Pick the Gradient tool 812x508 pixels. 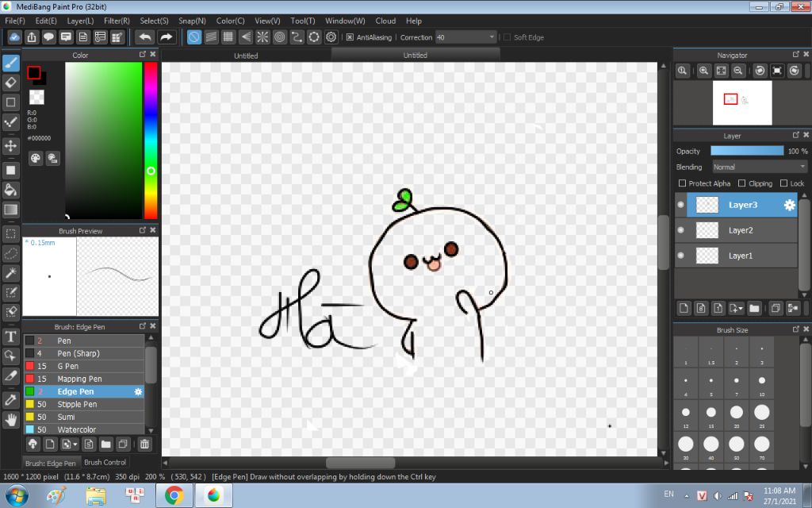11,210
